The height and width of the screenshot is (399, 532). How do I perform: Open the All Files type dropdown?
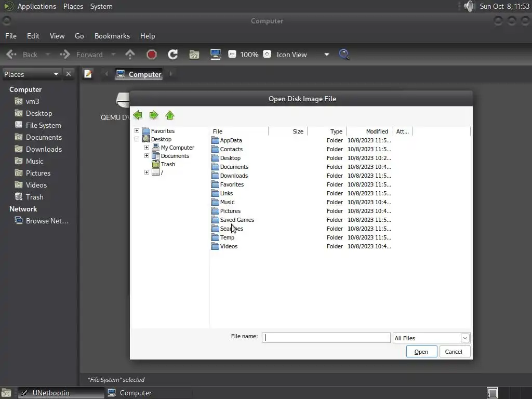coord(431,338)
